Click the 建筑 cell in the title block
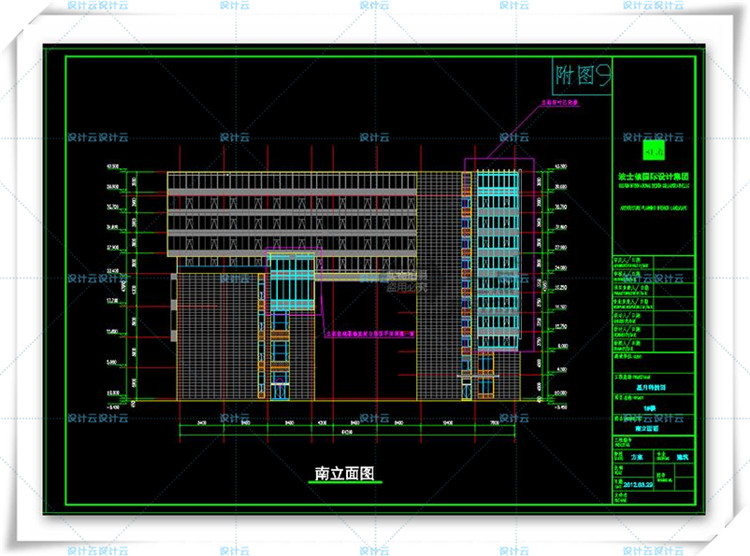 click(683, 457)
